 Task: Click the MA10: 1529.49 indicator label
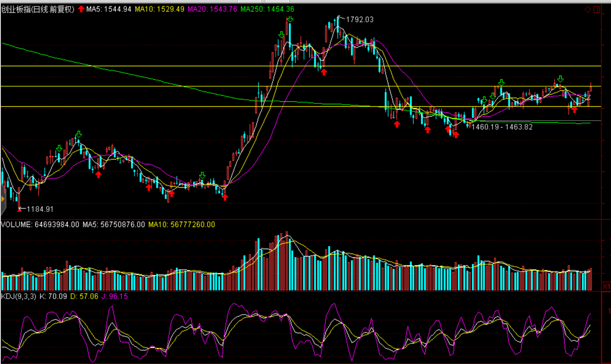(x=159, y=9)
